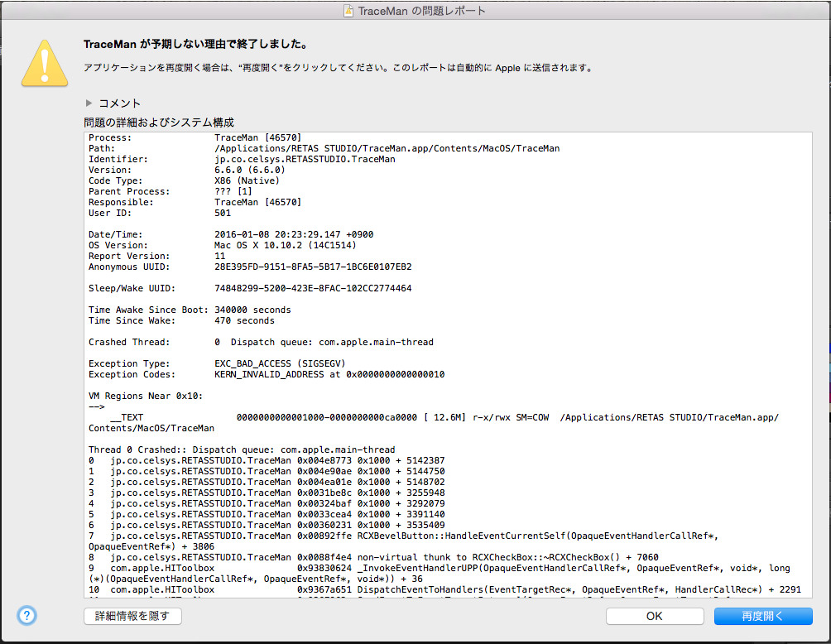The image size is (831, 644).
Task: Expand the コメント disclosure triangle
Action: (x=89, y=103)
